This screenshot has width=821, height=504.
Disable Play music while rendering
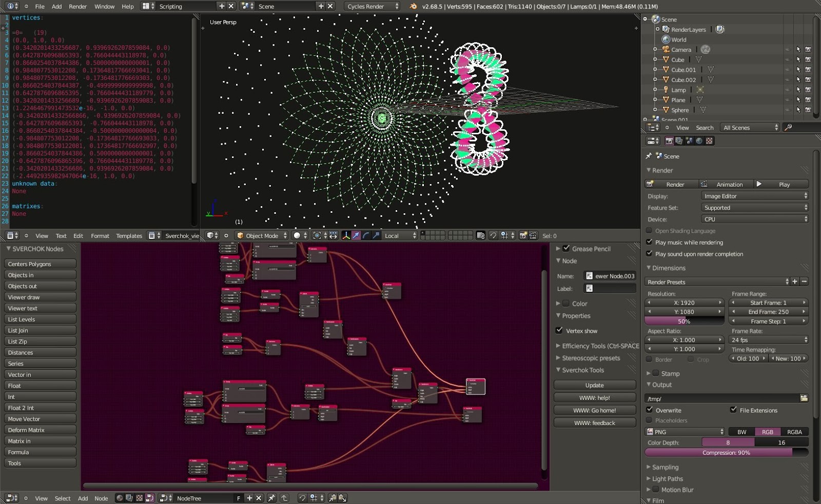tap(649, 242)
